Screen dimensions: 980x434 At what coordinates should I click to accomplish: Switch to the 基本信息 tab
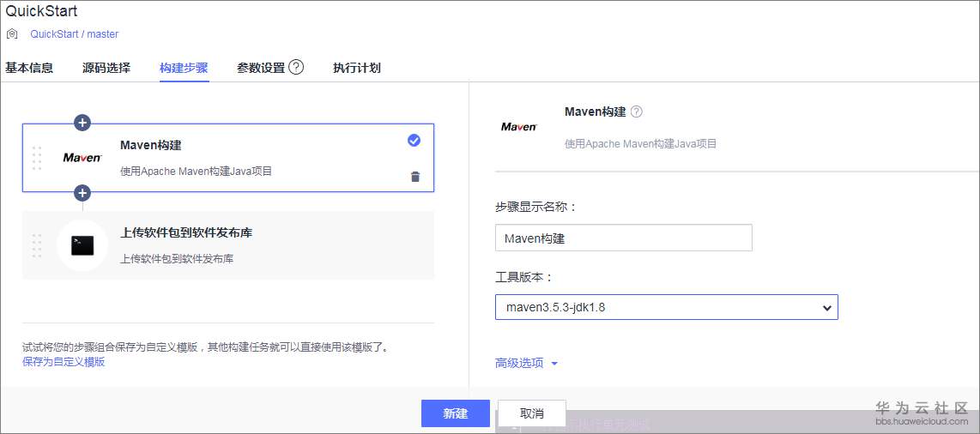tap(29, 68)
